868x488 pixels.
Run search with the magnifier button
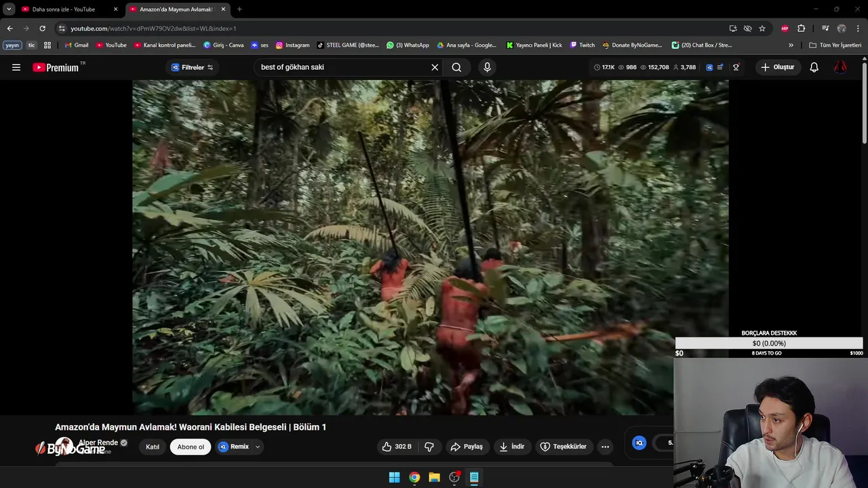(456, 67)
